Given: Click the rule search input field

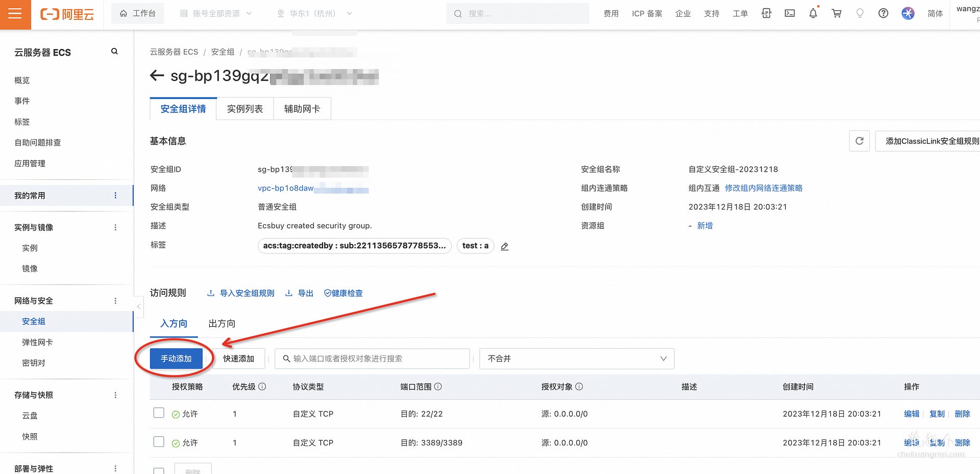Looking at the screenshot, I should click(372, 359).
